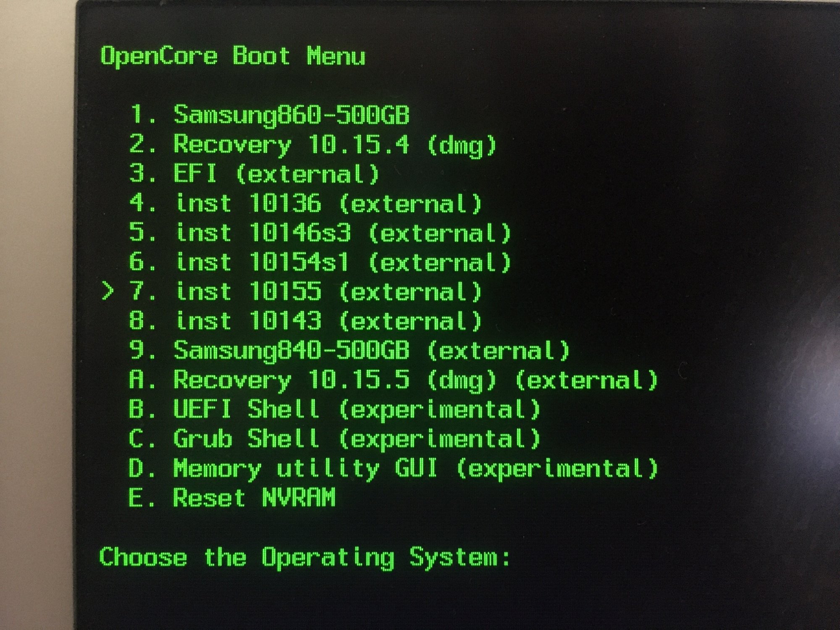Select Samsung840-500GB (external) drive entry
This screenshot has height=630, width=840.
350,350
